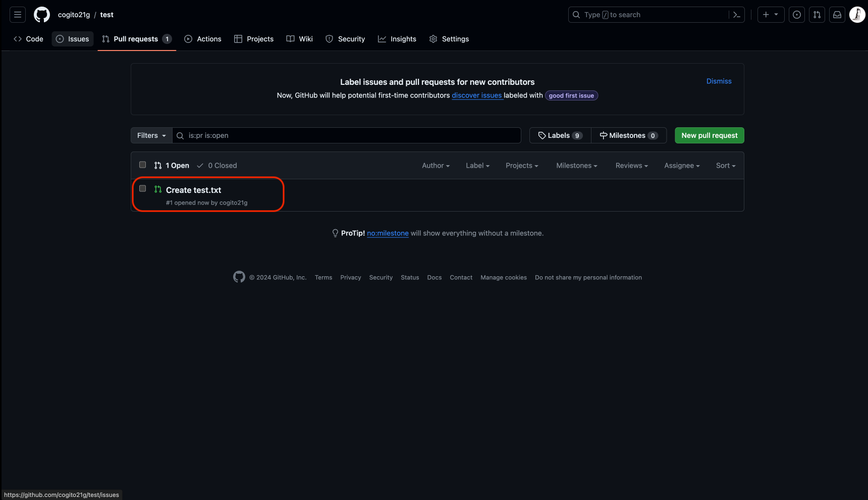Tick the checkbox for Create test.txt
868x500 pixels.
tap(142, 188)
